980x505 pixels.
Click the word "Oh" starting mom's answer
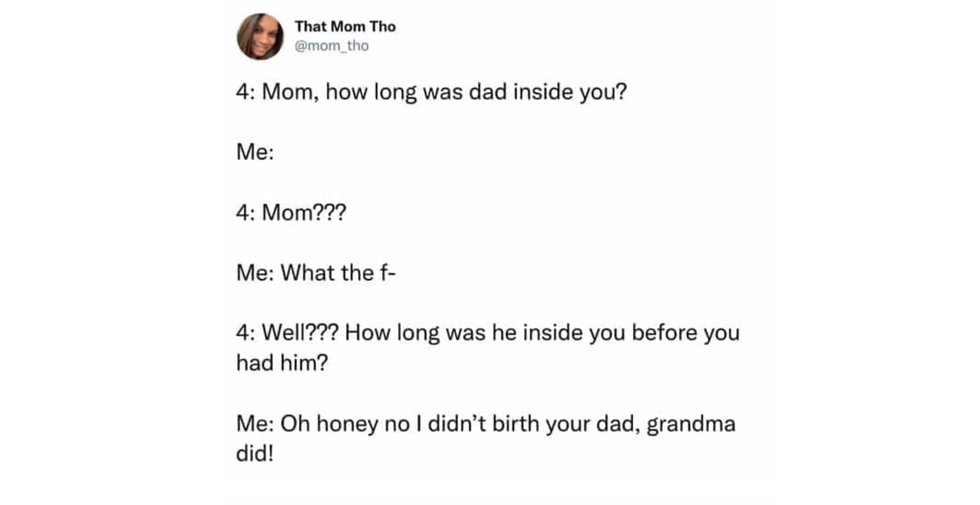(x=295, y=424)
